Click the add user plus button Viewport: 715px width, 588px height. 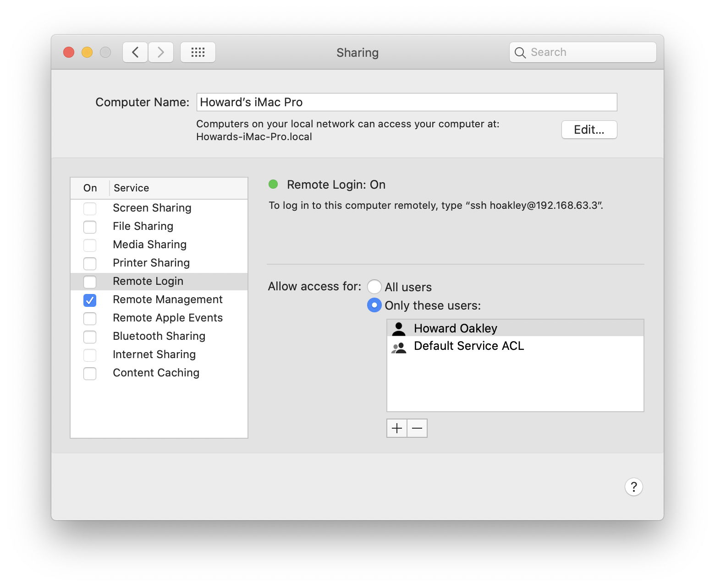[x=397, y=428]
